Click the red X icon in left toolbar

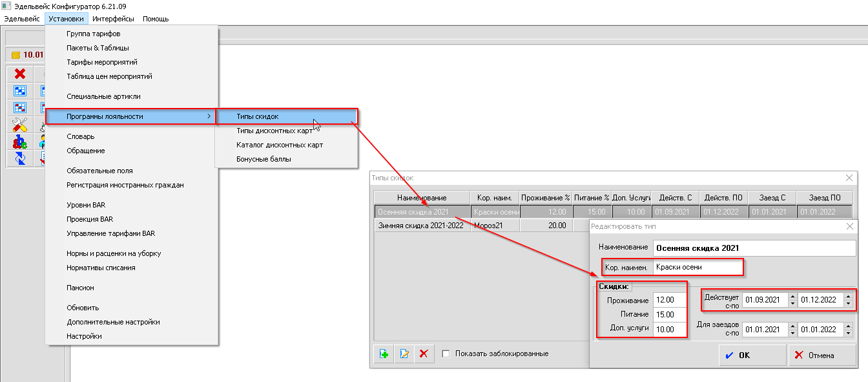click(x=20, y=74)
